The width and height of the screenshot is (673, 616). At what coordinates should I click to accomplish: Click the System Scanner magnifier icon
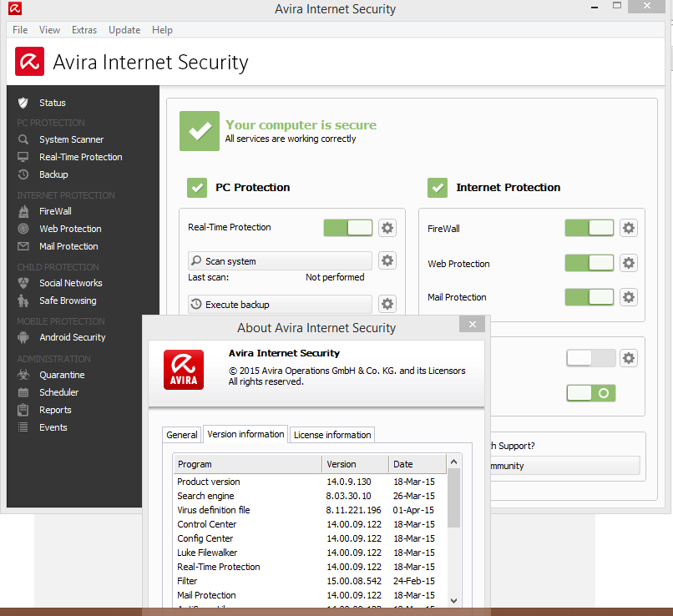[x=23, y=139]
